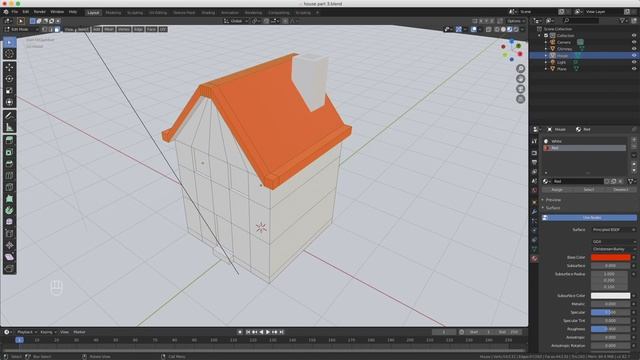Toggle visibility of Plane in outliner
This screenshot has width=640, height=360.
click(x=634, y=69)
